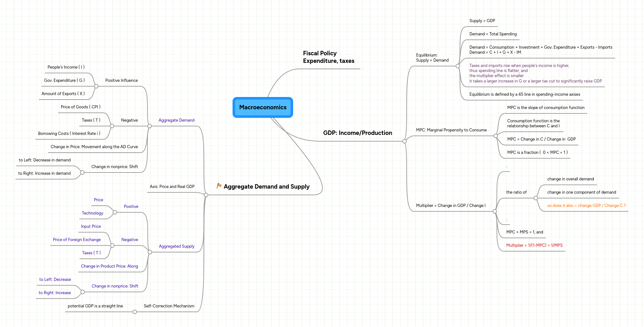Collapse the GDP: Income/Production branch junction
644x327 pixels.
405,141
